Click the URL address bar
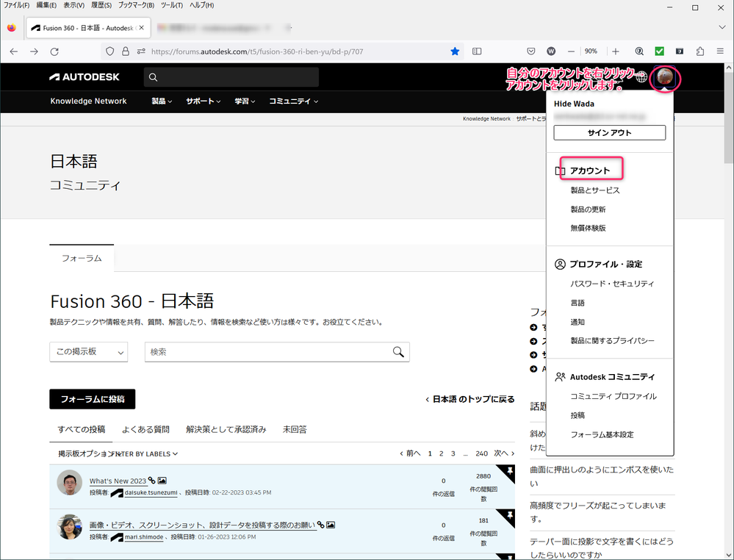734x560 pixels. coord(282,51)
